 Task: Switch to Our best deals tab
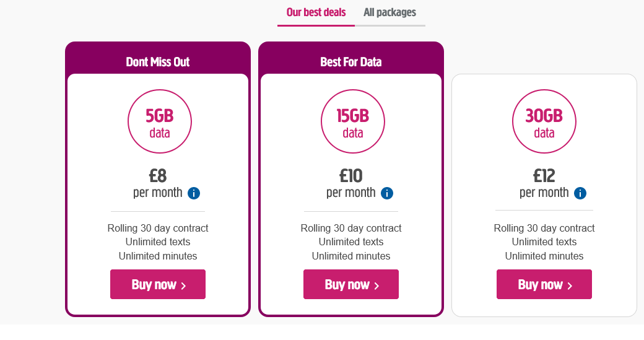coord(316,13)
